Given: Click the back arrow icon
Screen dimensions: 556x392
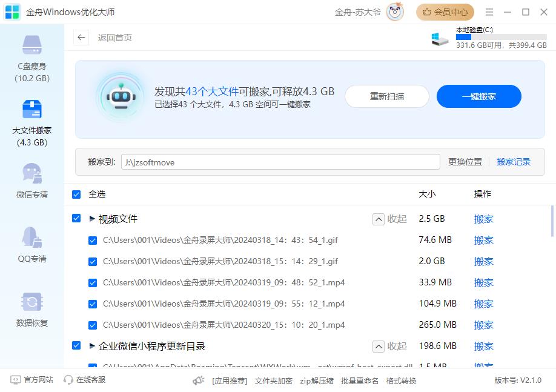Looking at the screenshot, I should 81,38.
